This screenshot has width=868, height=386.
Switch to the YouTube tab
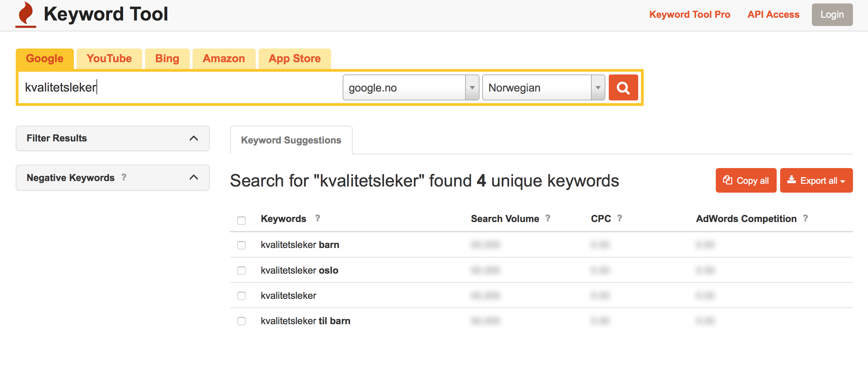click(x=109, y=59)
